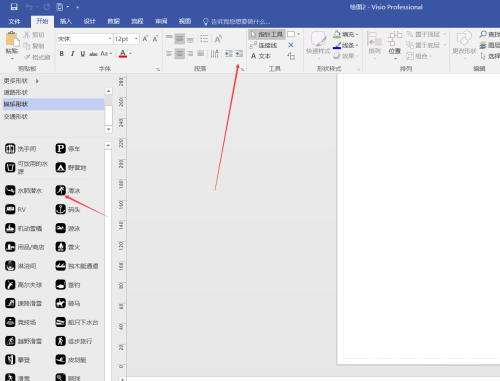Toggle Underline formatting
Viewport: 500px width, 381px height.
click(83, 54)
